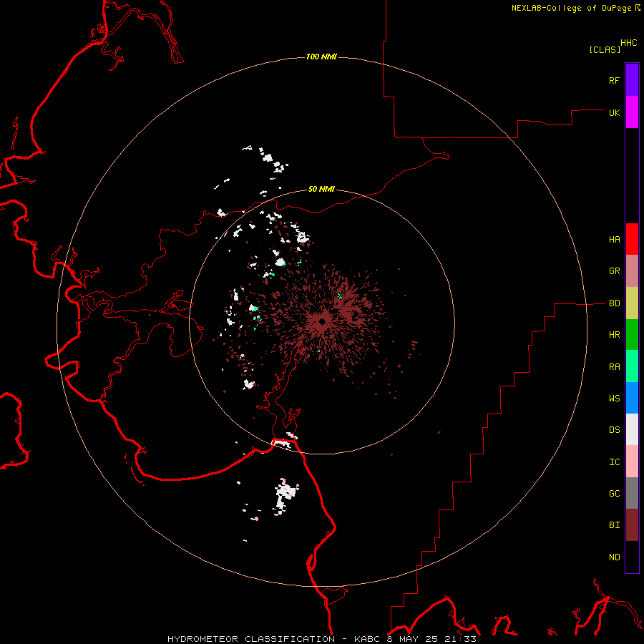The height and width of the screenshot is (644, 644).
Task: Pick the RA light-green legend swatch
Action: (632, 366)
